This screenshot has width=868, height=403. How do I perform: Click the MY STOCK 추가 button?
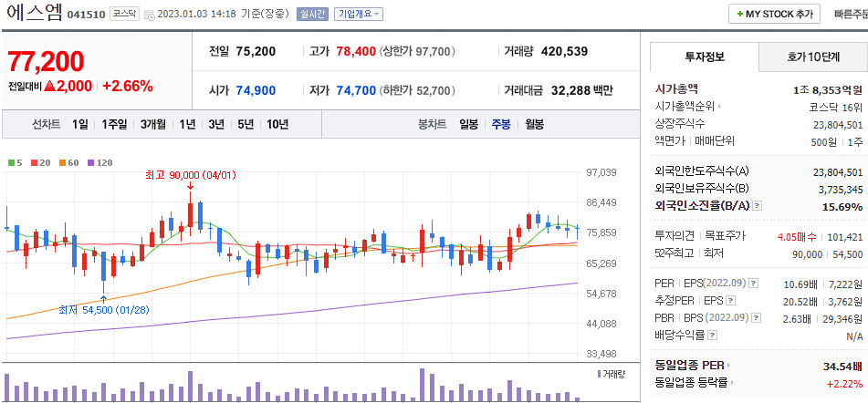click(x=774, y=15)
